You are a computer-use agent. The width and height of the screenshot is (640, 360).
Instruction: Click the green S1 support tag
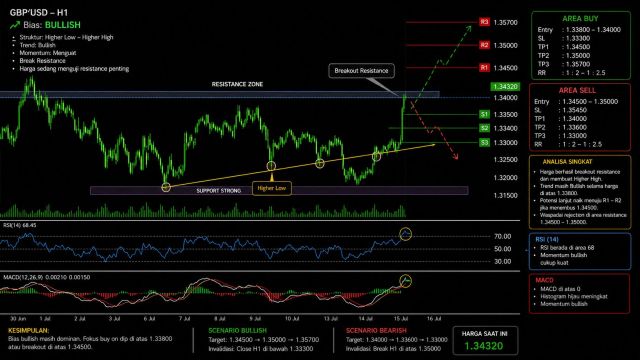[x=484, y=114]
